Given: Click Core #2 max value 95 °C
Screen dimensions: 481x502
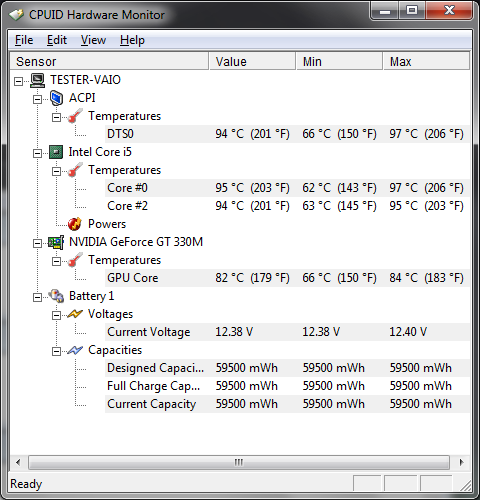Looking at the screenshot, I should click(x=427, y=206).
